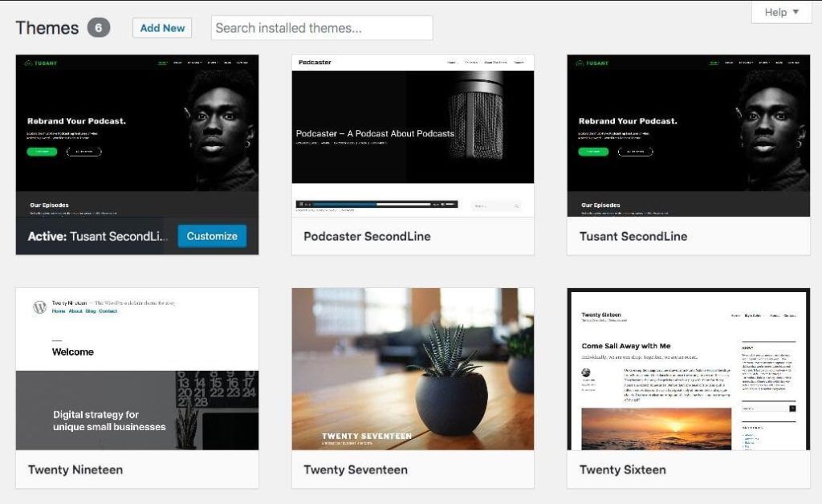Screen dimensions: 822x504
Task: Click the search installed themes field
Action: pyautogui.click(x=321, y=27)
